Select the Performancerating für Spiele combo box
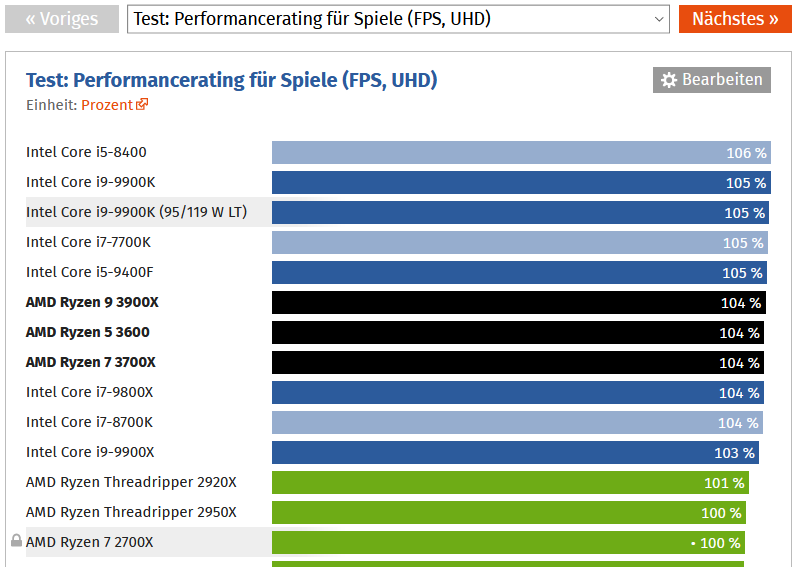The height and width of the screenshot is (567, 792). (x=398, y=19)
